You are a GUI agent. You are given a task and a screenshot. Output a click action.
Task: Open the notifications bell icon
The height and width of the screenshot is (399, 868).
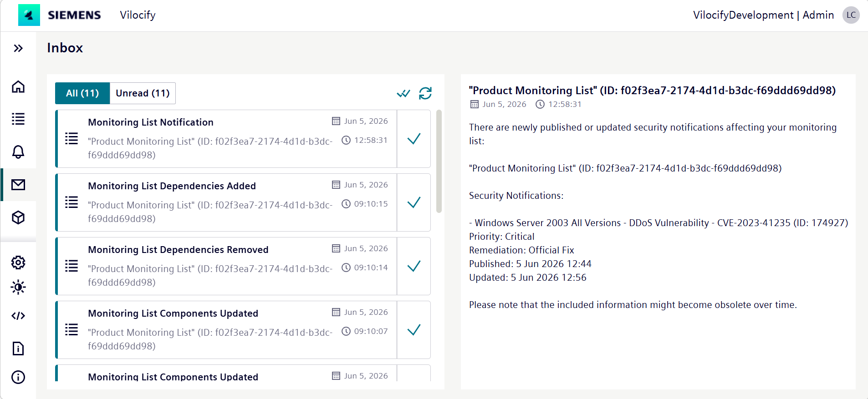18,152
